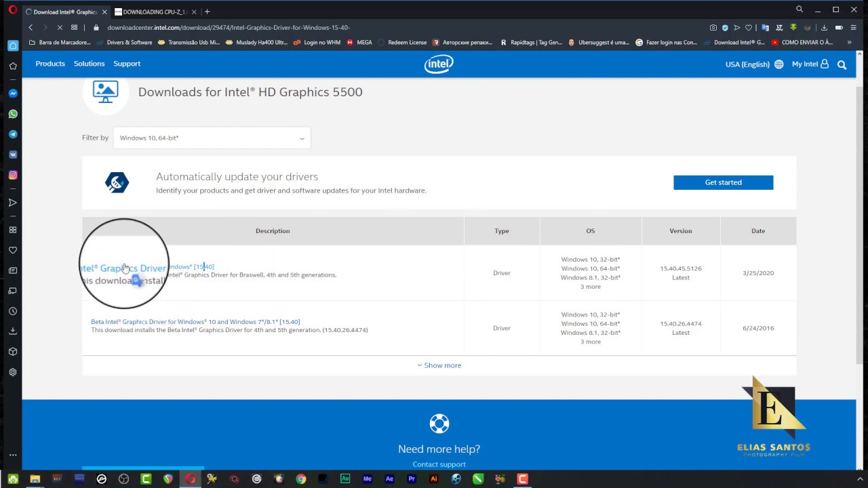Open Adobe Audition from taskbar
The width and height of the screenshot is (868, 488).
tap(345, 479)
